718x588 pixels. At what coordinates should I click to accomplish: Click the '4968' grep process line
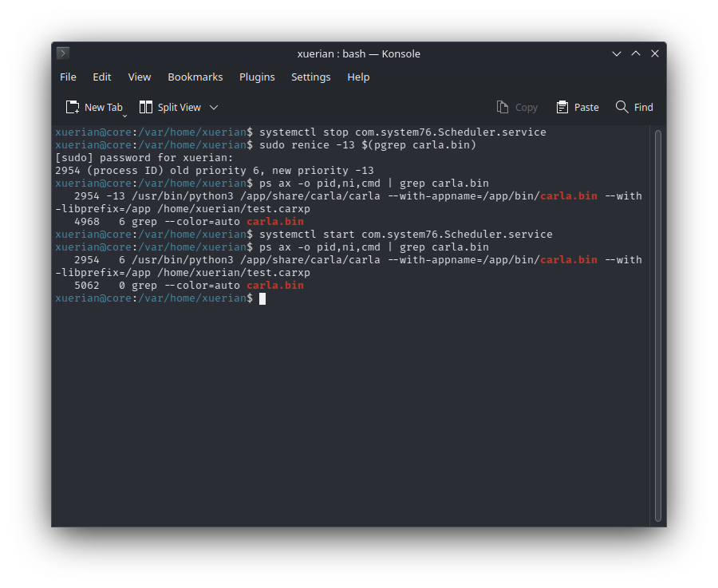[x=188, y=222]
